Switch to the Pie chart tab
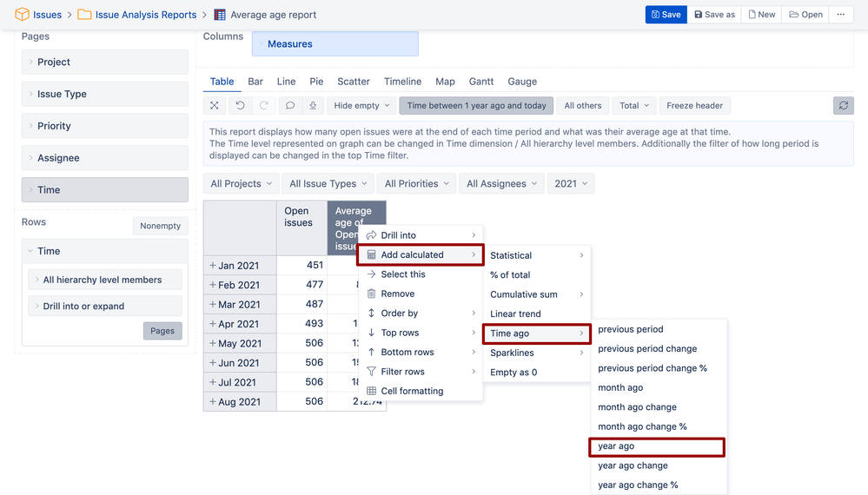 (x=316, y=82)
